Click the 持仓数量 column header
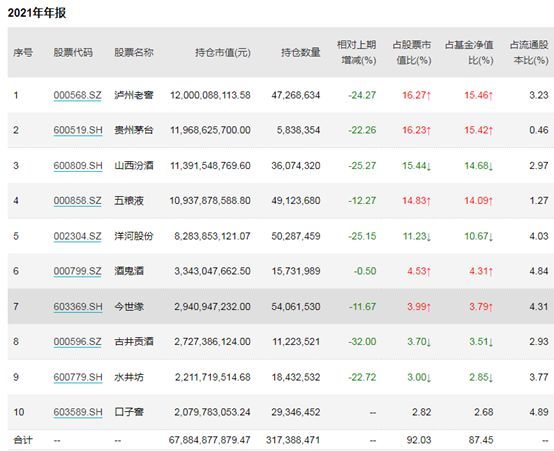The image size is (554, 451). coord(301,53)
